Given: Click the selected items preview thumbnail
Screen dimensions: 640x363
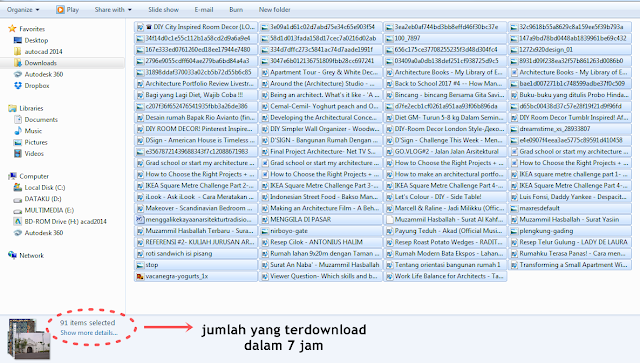Looking at the screenshot, I should click(x=29, y=339).
